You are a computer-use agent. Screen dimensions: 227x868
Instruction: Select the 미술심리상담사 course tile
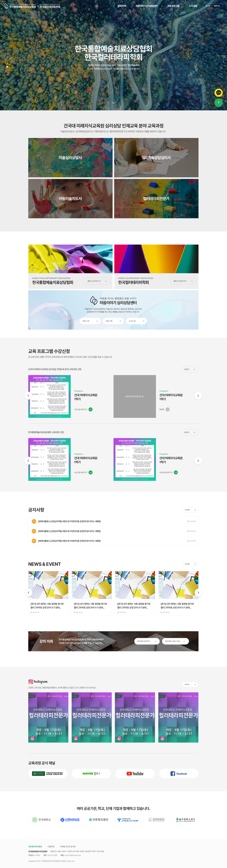pyautogui.click(x=70, y=157)
